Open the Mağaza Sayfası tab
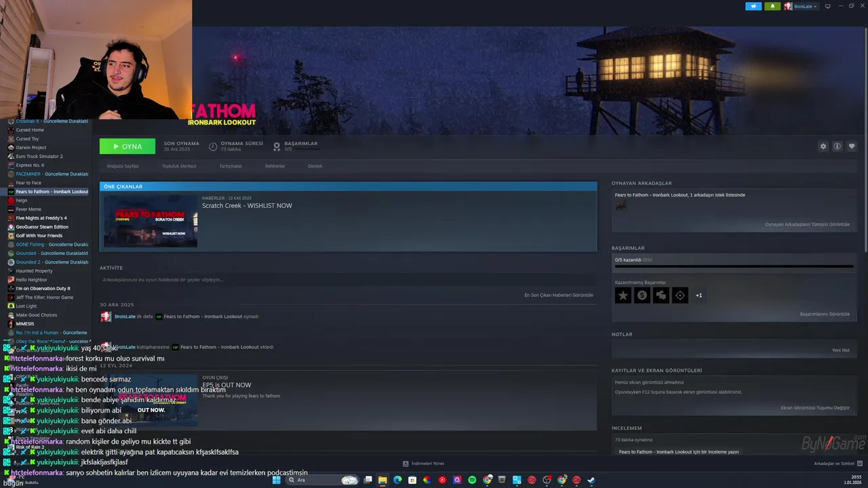Image resolution: width=868 pixels, height=488 pixels. (x=123, y=166)
